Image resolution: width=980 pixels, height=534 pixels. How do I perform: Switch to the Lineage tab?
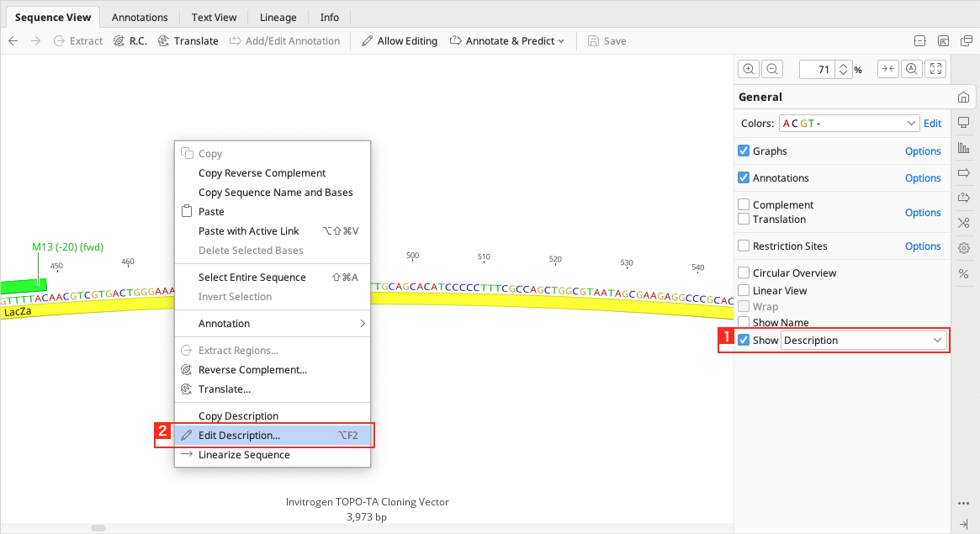(278, 17)
